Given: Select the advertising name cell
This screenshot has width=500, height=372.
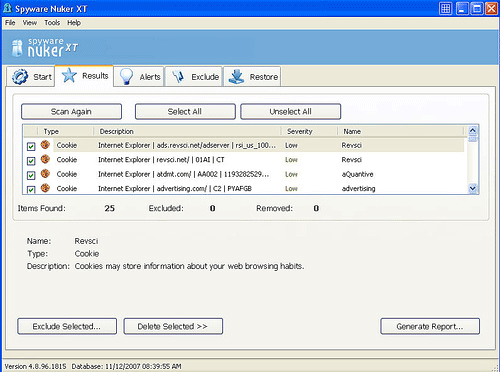Looking at the screenshot, I should click(358, 188).
